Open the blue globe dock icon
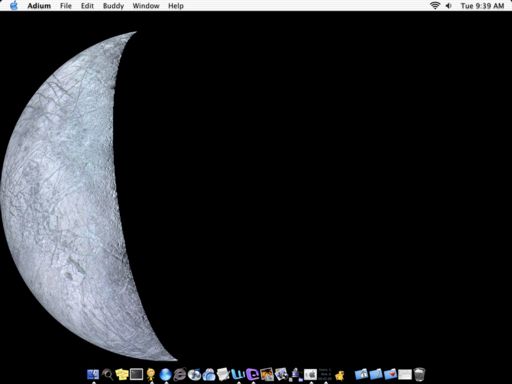This screenshot has width=512, height=384. coord(165,374)
